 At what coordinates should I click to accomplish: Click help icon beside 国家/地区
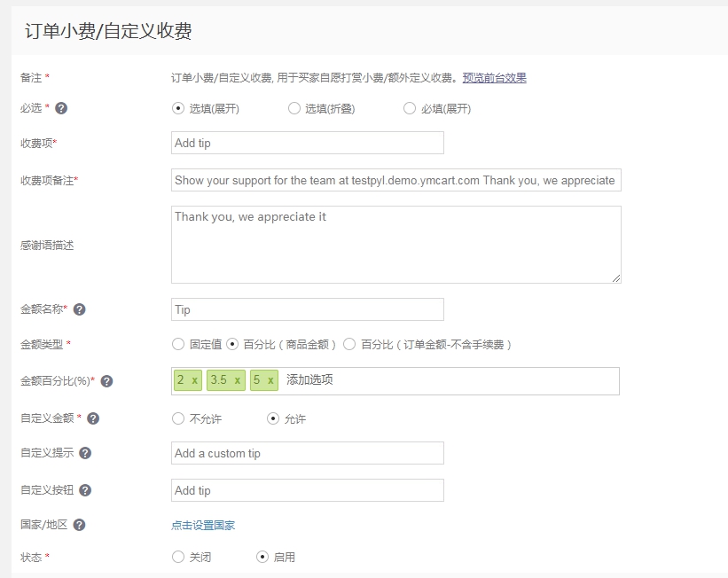pyautogui.click(x=79, y=525)
